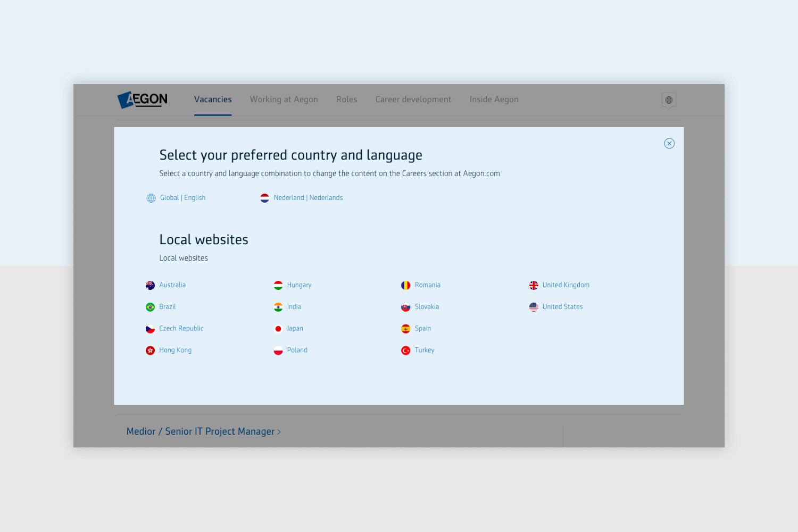Choose the Turkey text link
The height and width of the screenshot is (532, 798).
(x=425, y=350)
